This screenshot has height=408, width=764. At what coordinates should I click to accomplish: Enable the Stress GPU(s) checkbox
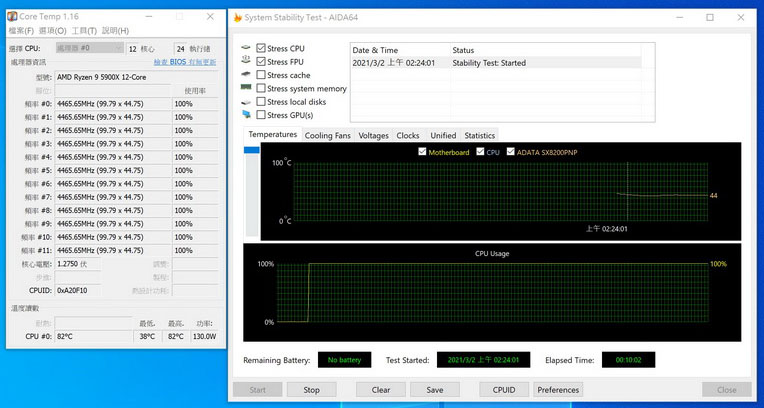point(261,115)
